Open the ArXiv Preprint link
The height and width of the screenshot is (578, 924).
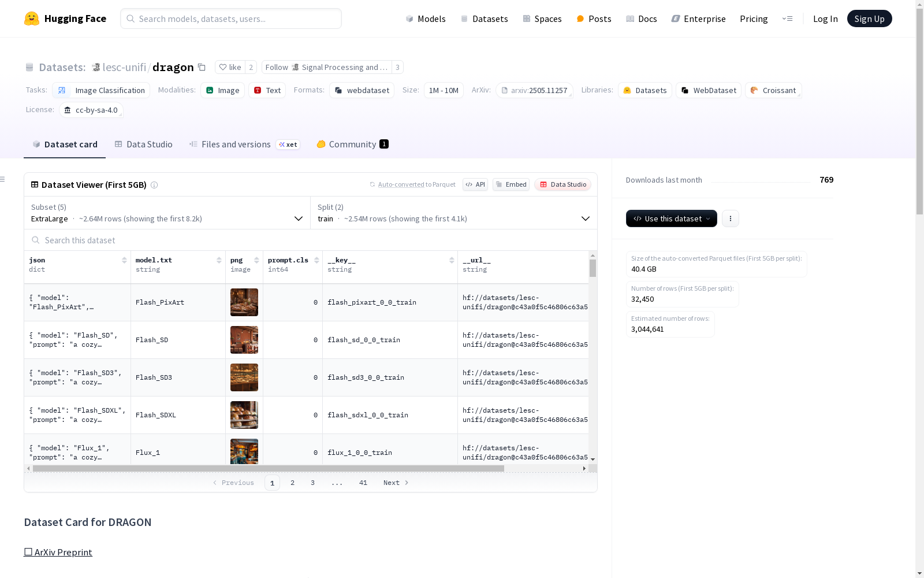tap(58, 552)
